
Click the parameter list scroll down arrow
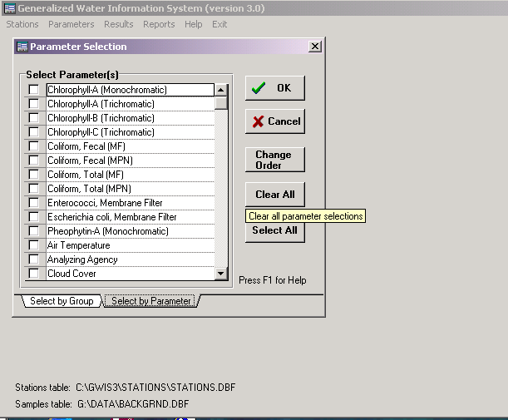[x=221, y=274]
